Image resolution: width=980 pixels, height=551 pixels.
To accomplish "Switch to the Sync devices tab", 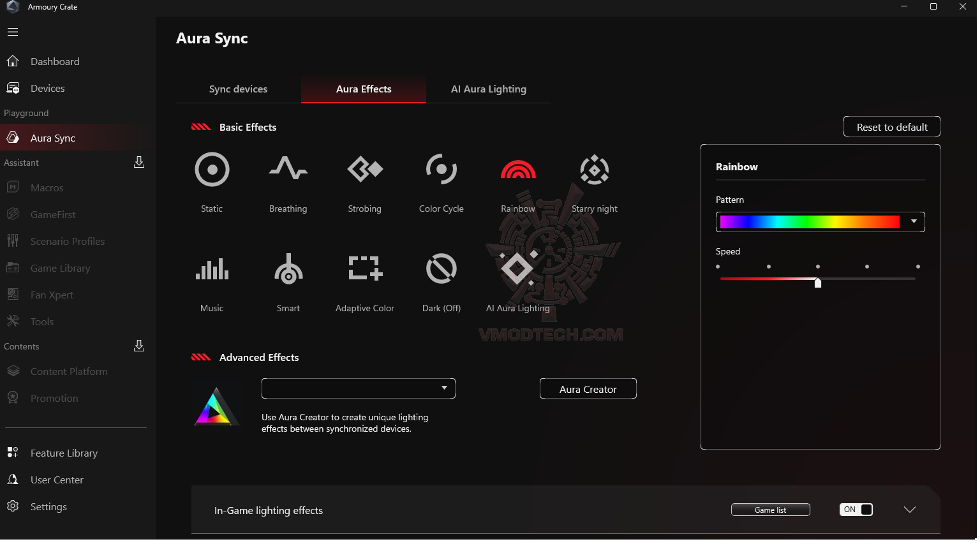I will 238,89.
